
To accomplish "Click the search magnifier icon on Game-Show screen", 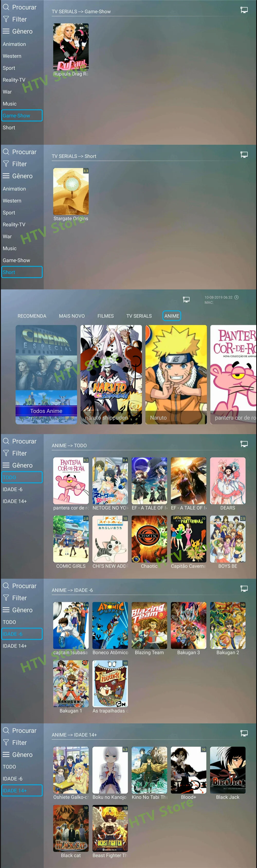I will 6,7.
